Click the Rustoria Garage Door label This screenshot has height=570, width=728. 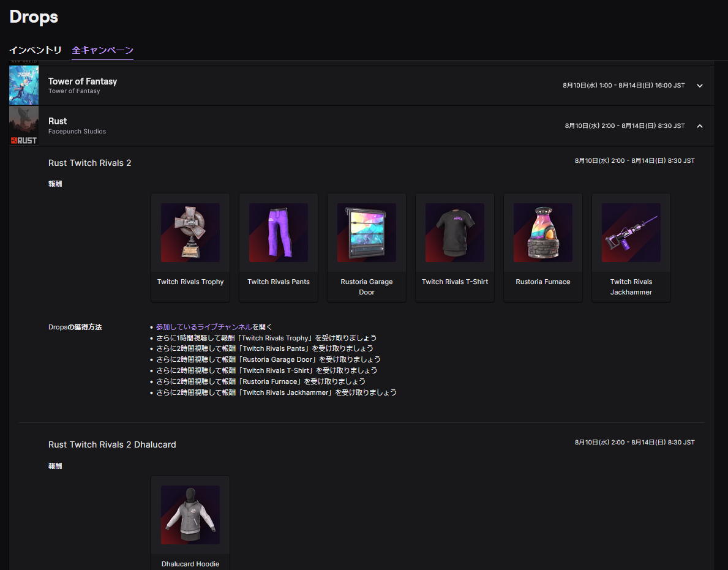[367, 287]
